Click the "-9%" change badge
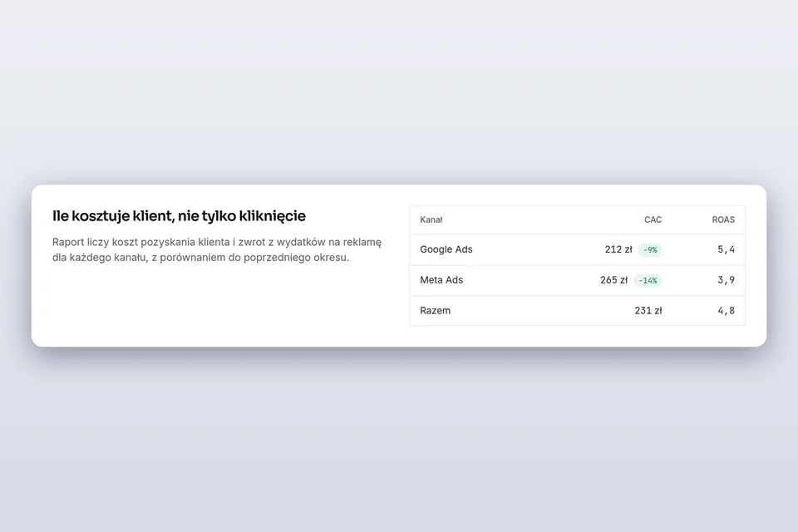 click(x=650, y=250)
